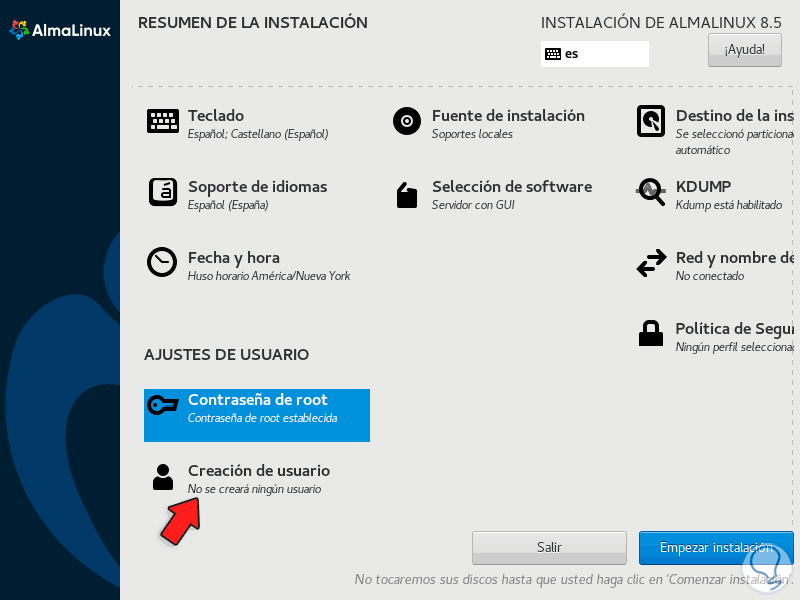The width and height of the screenshot is (800, 600).
Task: Open the Fecha y hora clock icon
Action: click(162, 262)
